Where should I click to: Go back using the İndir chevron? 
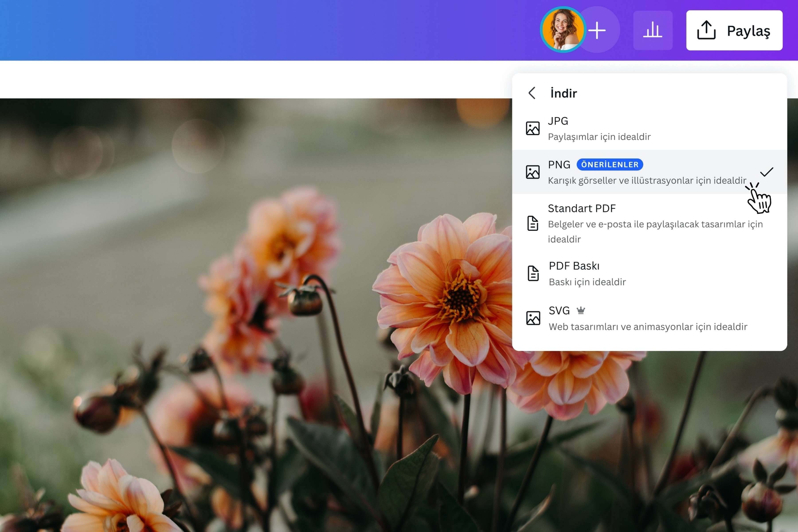point(532,93)
